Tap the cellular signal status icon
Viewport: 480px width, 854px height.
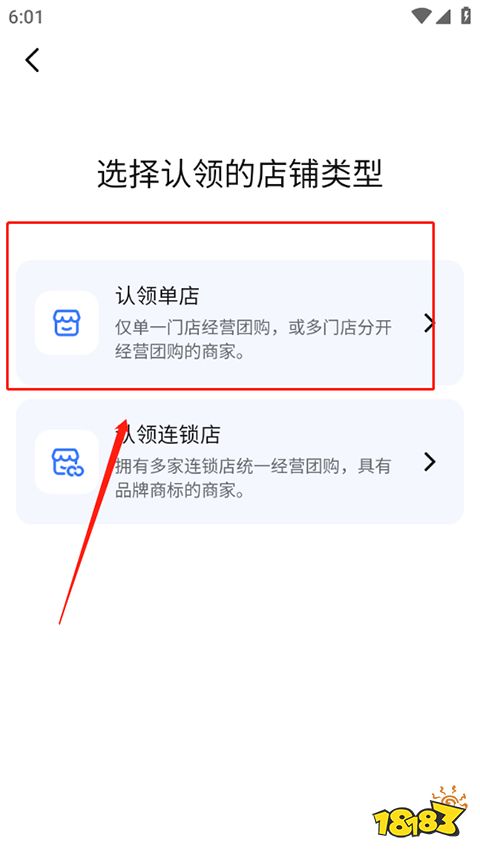[x=443, y=16]
